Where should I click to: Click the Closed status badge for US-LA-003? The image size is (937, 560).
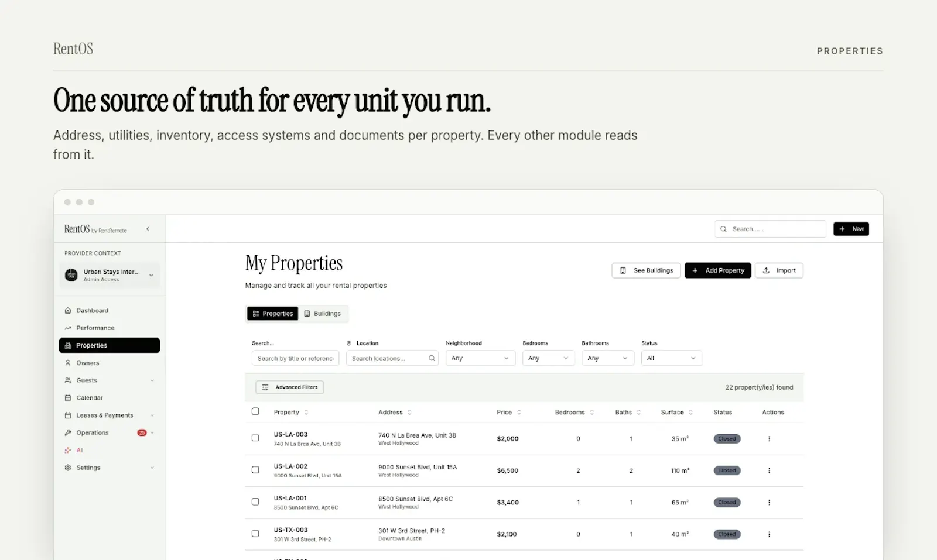727,439
